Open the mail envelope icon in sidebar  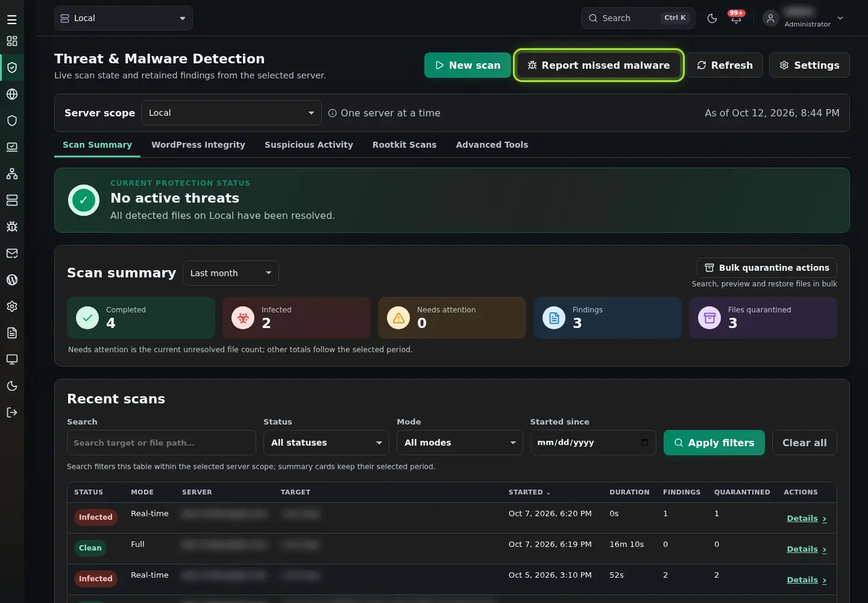[x=12, y=253]
